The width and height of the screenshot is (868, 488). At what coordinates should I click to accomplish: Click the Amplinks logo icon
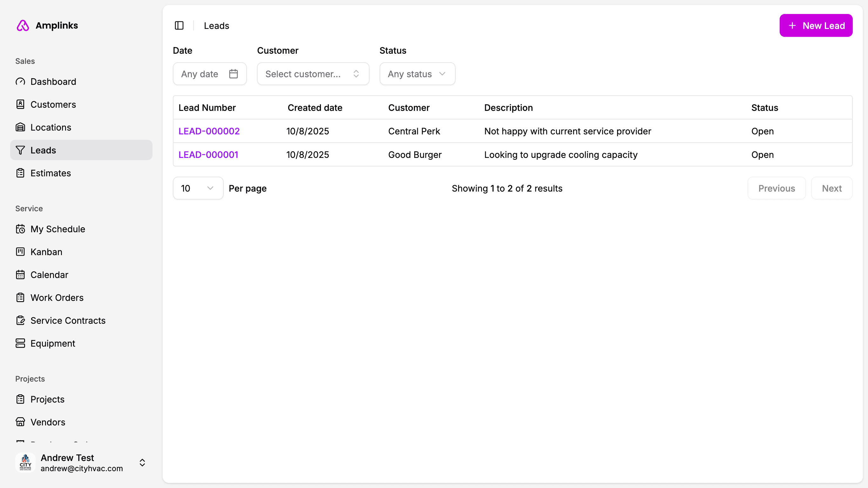pyautogui.click(x=23, y=26)
